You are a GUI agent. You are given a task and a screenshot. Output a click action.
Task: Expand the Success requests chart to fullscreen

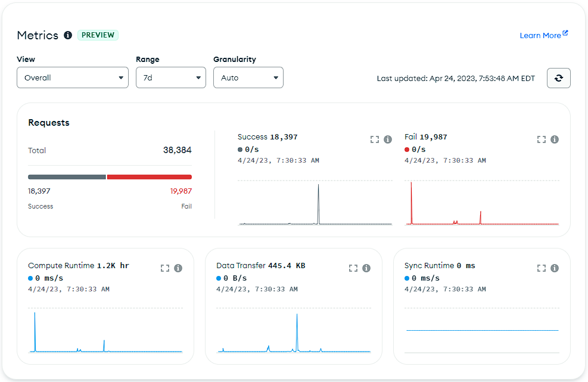click(x=374, y=139)
